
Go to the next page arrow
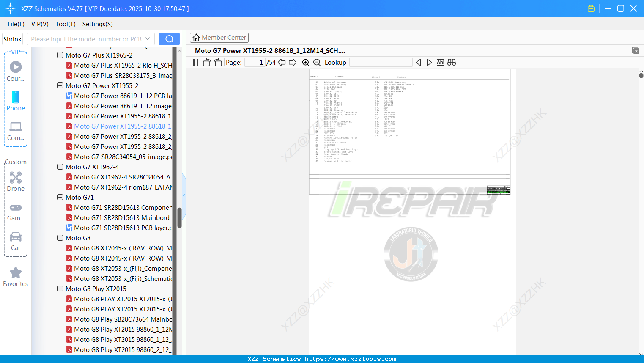pyautogui.click(x=293, y=63)
